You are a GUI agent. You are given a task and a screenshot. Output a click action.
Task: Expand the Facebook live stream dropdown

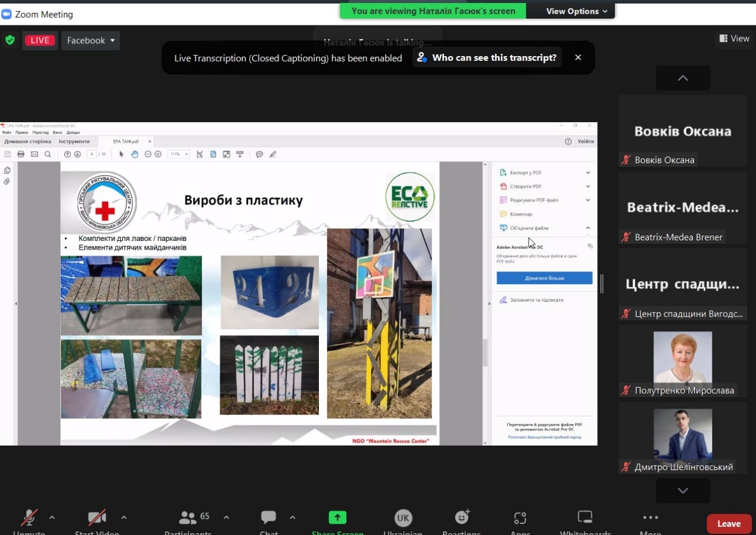(91, 40)
